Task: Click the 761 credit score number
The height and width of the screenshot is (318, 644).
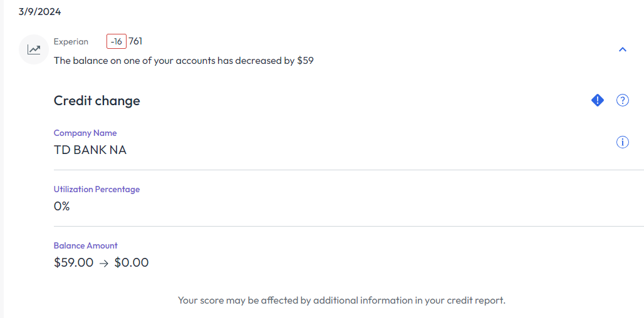Action: (135, 42)
